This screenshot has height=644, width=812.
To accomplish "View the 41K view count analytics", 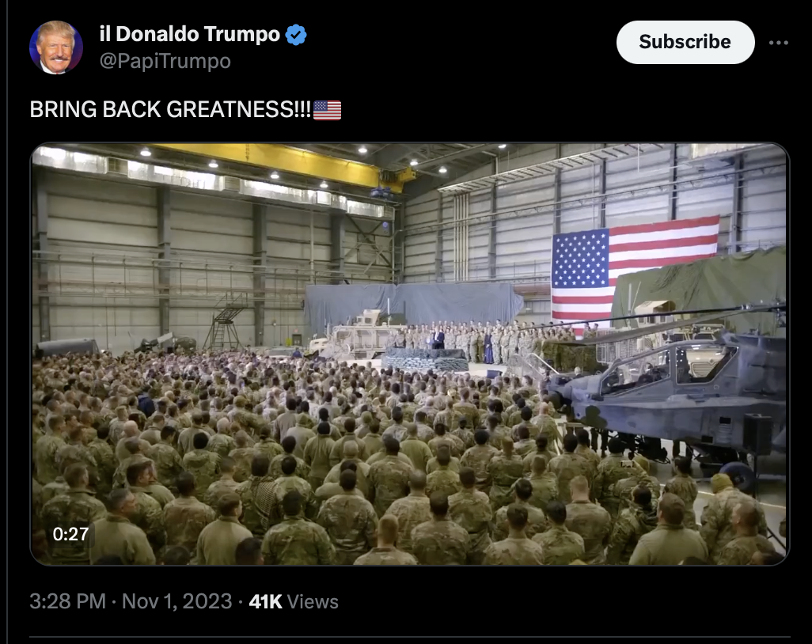I will point(265,601).
